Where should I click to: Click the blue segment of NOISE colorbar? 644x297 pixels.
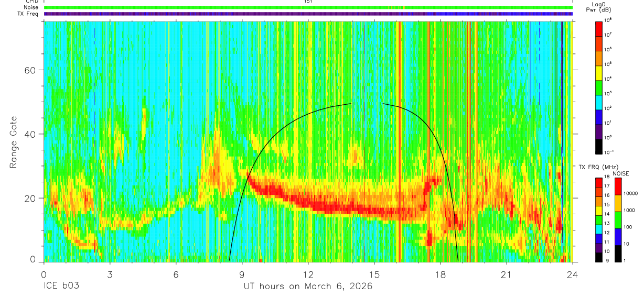(x=618, y=236)
